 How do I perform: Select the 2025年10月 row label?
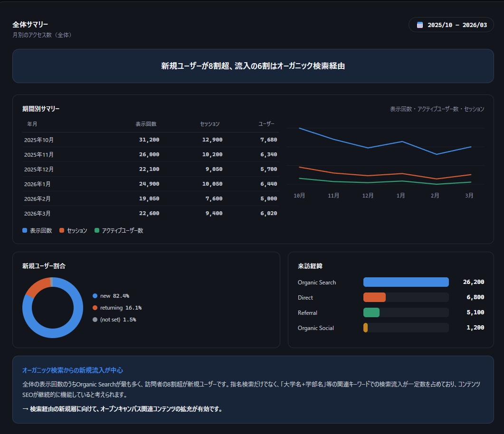[x=39, y=140]
